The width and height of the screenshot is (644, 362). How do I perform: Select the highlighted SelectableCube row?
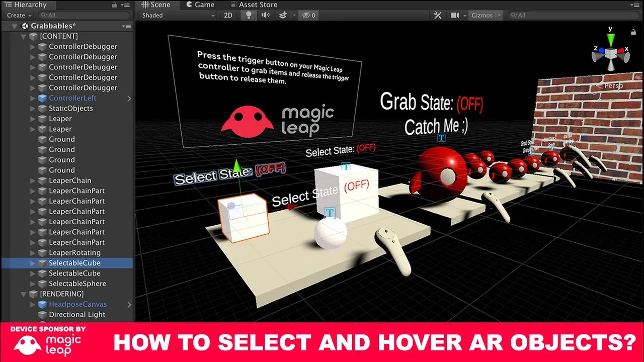pyautogui.click(x=67, y=263)
